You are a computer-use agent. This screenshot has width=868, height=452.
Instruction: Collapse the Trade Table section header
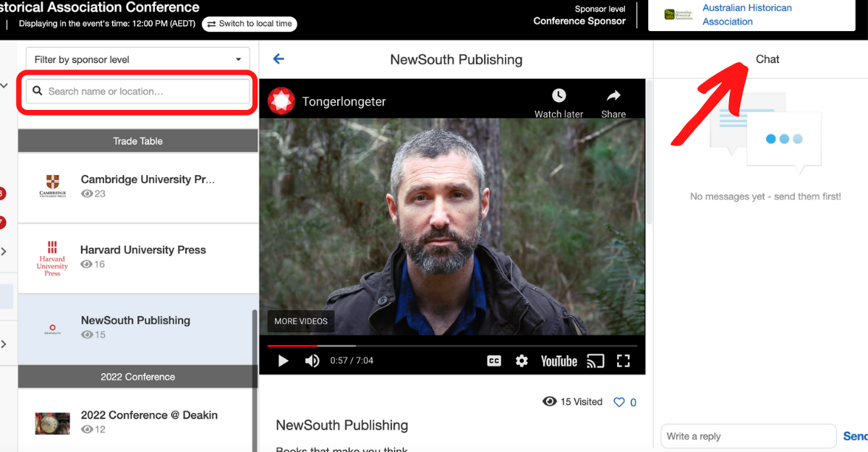(137, 141)
